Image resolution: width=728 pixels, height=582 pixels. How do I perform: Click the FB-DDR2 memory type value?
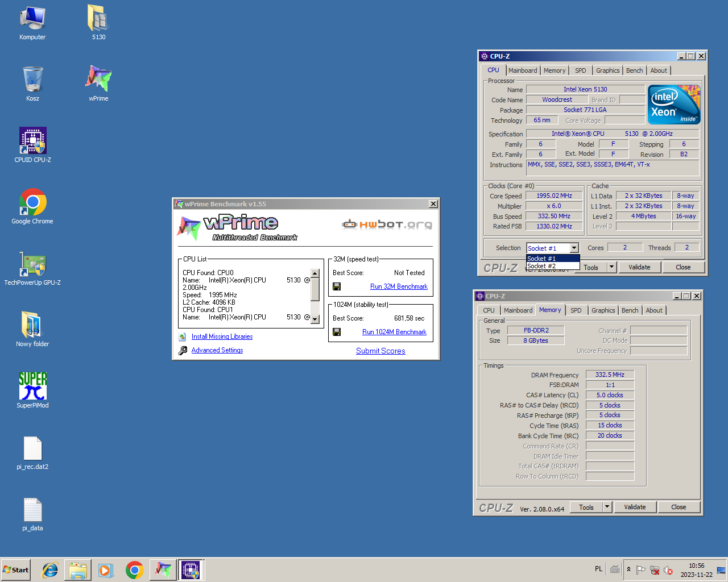click(x=536, y=330)
